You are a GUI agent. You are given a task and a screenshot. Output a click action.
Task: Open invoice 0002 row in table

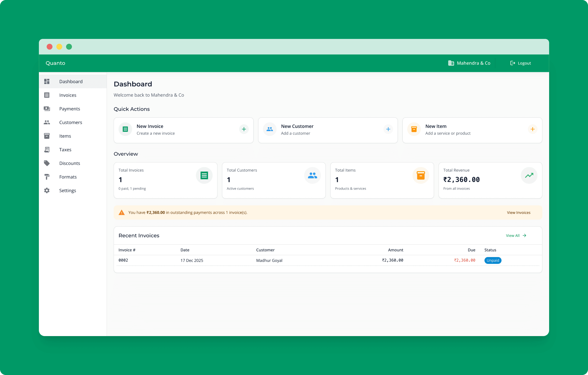click(x=123, y=260)
